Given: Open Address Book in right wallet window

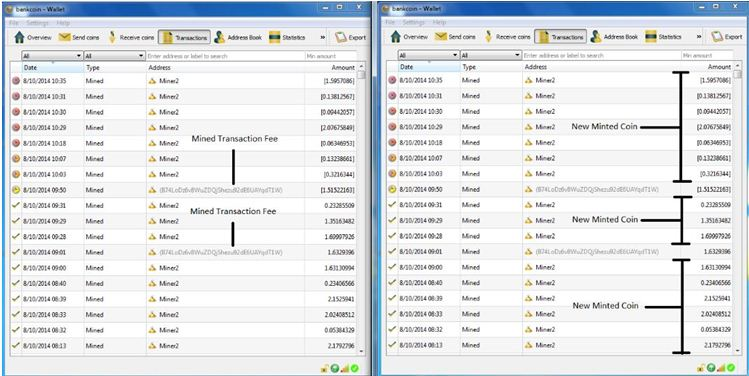Looking at the screenshot, I should (615, 37).
